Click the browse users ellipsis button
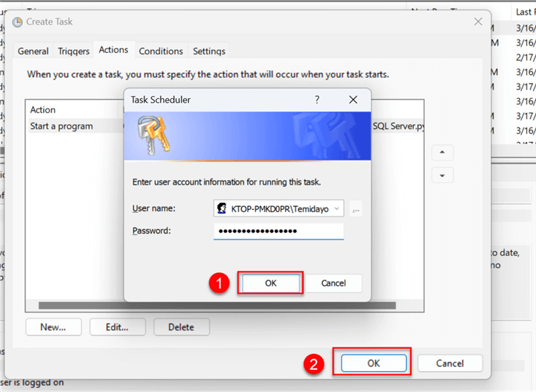Image resolution: width=536 pixels, height=392 pixels. click(x=356, y=209)
